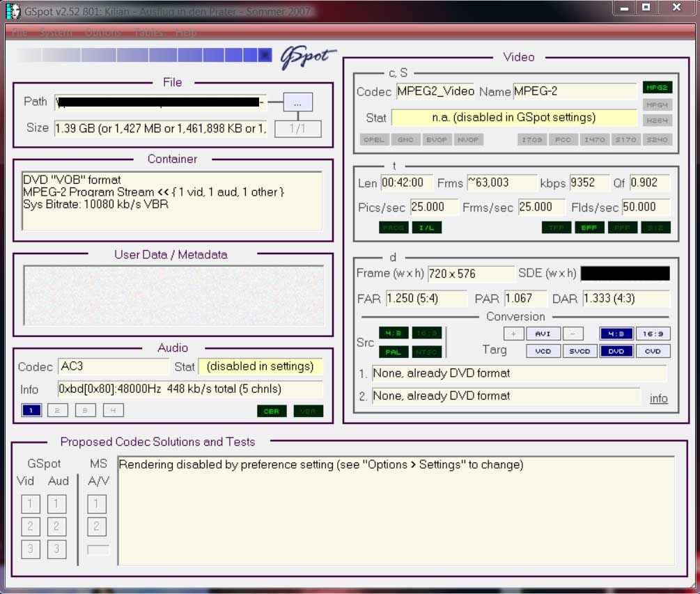Select the 16:9 target aspect ratio

[653, 334]
